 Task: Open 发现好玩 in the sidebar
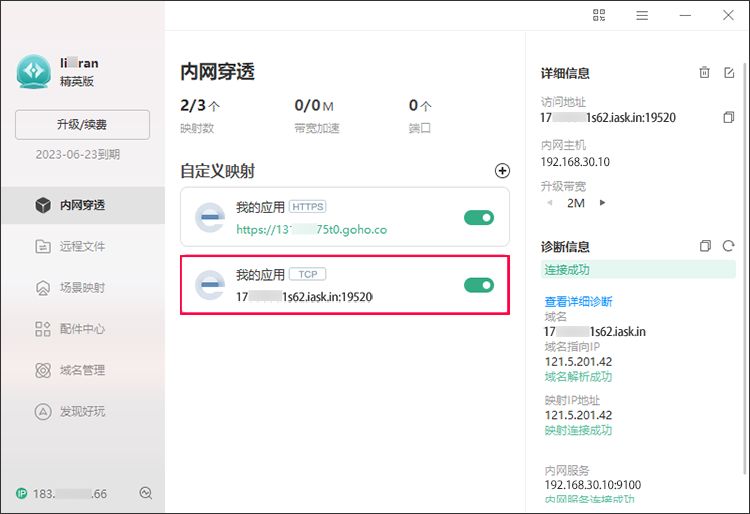pyautogui.click(x=83, y=411)
